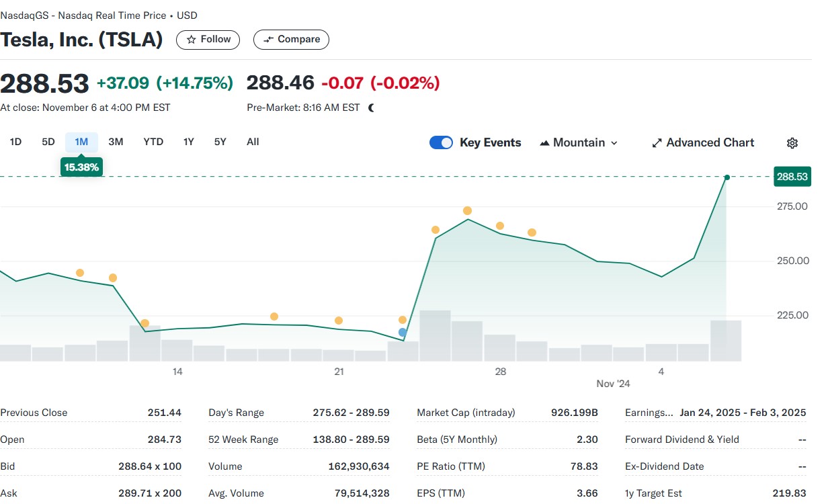
Task: Click the +37.09 (+14.75%) change text
Action: pos(165,83)
